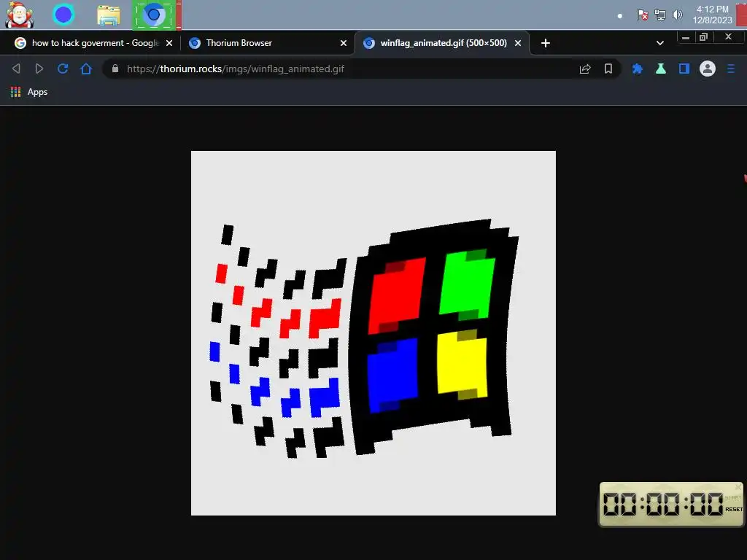Close the Google search tab
The height and width of the screenshot is (560, 747).
coord(169,43)
